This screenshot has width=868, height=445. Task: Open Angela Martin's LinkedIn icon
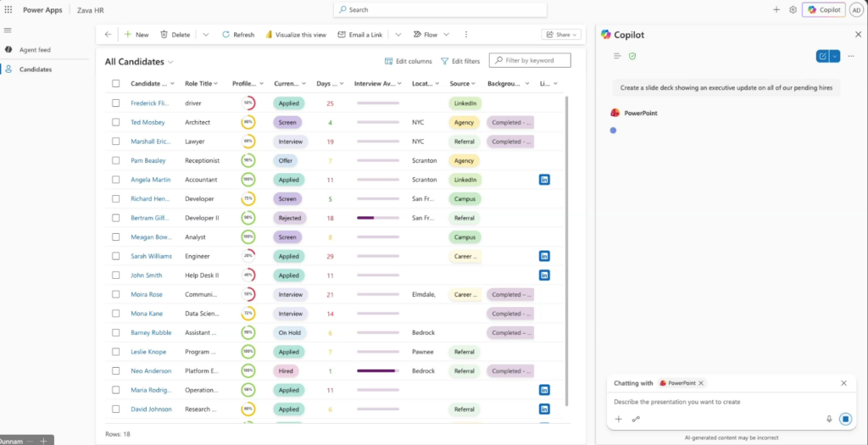click(x=544, y=180)
